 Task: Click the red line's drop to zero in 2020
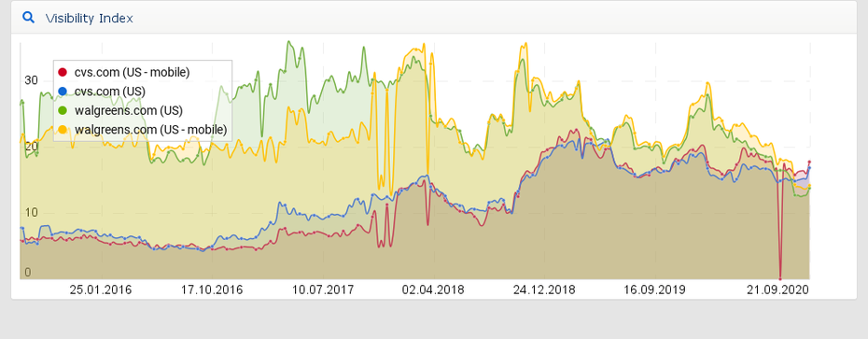(x=780, y=278)
